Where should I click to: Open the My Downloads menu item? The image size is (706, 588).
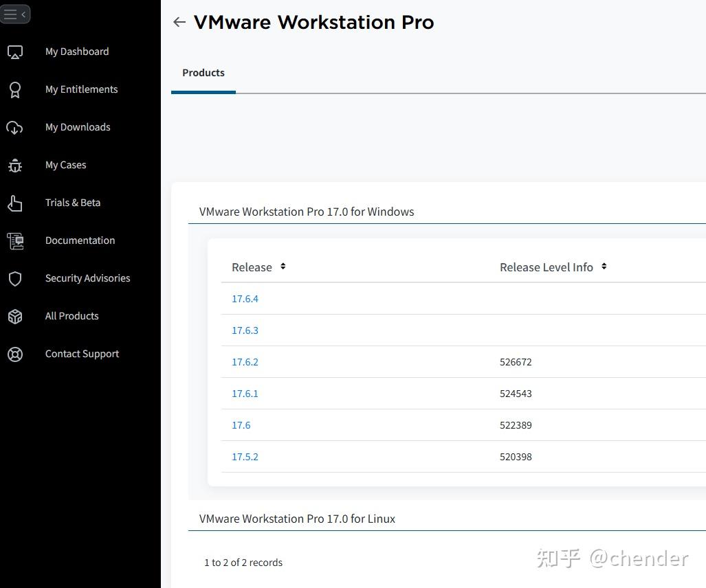pos(78,127)
